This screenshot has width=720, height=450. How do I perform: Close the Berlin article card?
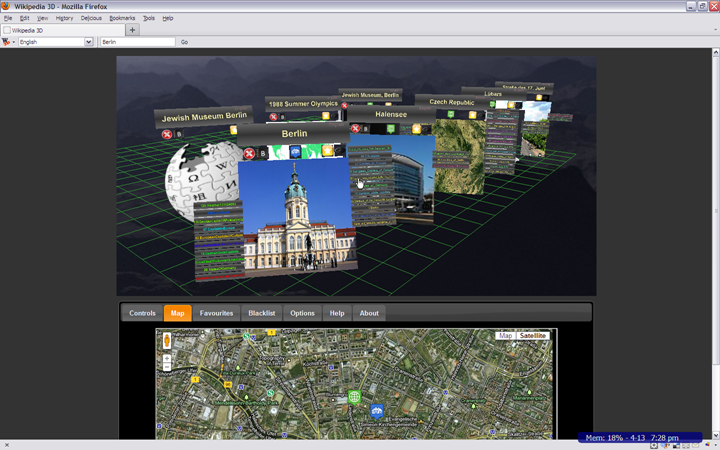point(249,153)
